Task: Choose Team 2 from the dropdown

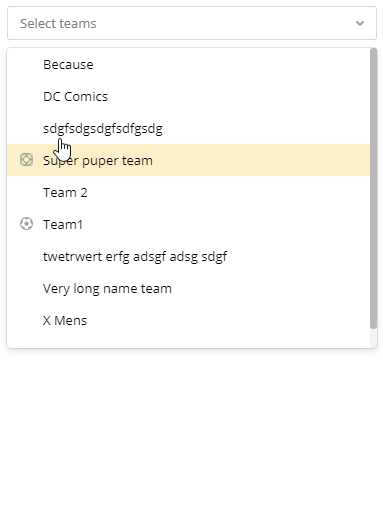Action: pos(188,192)
